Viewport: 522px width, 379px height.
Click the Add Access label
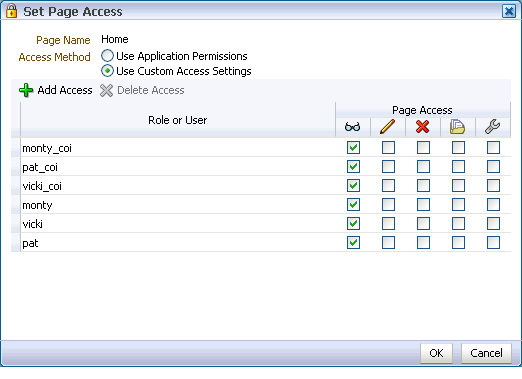tap(65, 90)
